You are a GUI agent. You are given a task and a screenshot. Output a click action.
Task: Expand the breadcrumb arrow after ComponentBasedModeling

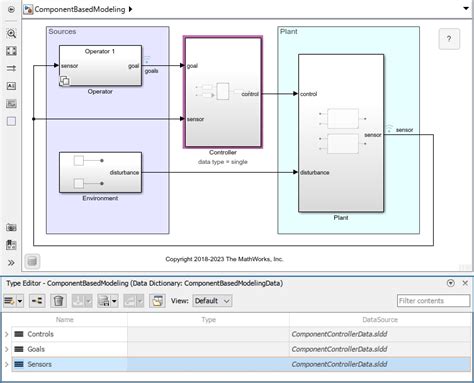click(x=130, y=9)
